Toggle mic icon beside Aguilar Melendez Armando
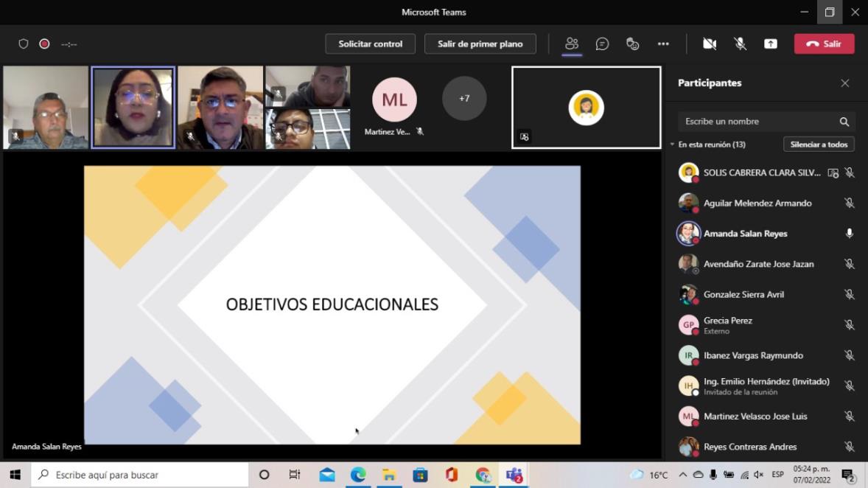 849,203
